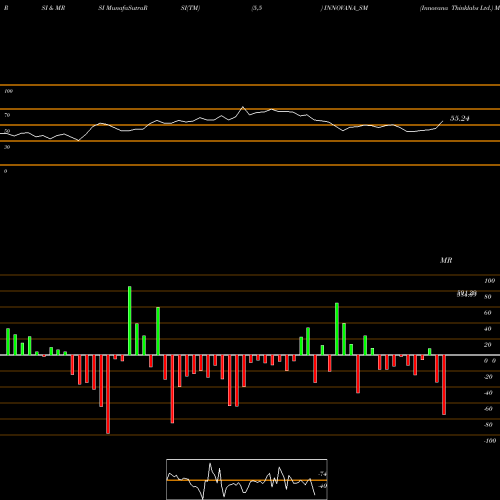Click the '(5,5' parameter text in header
This screenshot has width=500, height=500.
[257, 8]
